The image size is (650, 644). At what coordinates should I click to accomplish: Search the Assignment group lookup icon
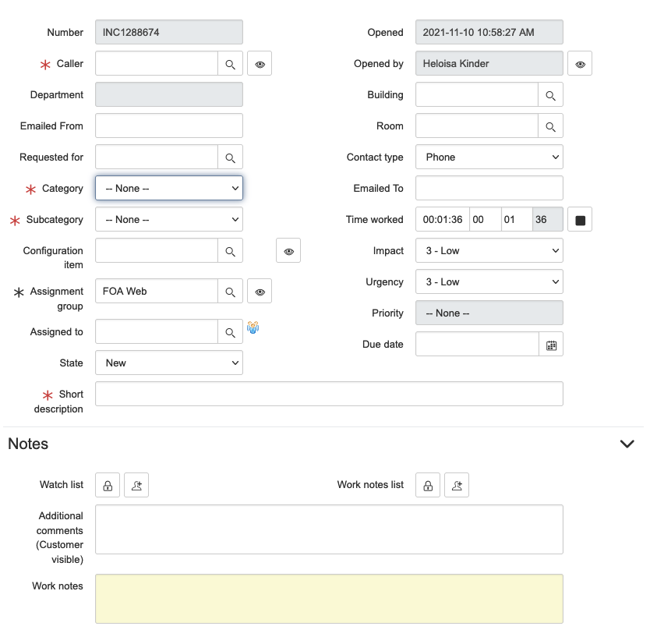point(230,292)
